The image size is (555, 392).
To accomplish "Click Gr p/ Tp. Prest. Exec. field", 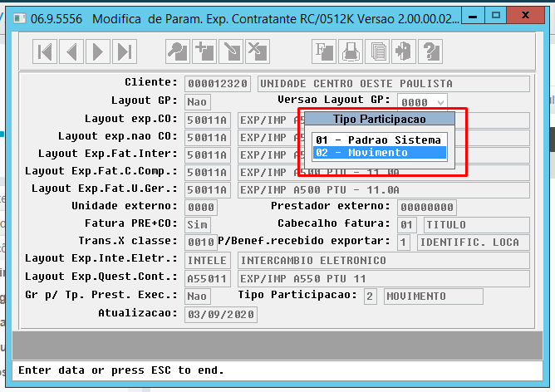I will tap(198, 296).
